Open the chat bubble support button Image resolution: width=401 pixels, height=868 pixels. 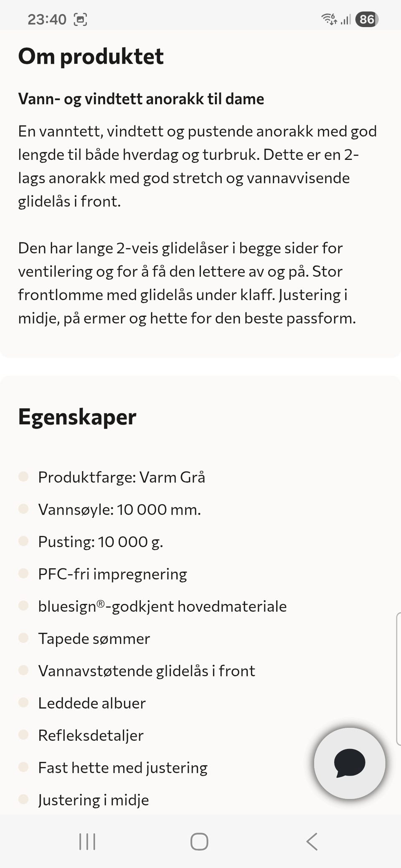[350, 763]
